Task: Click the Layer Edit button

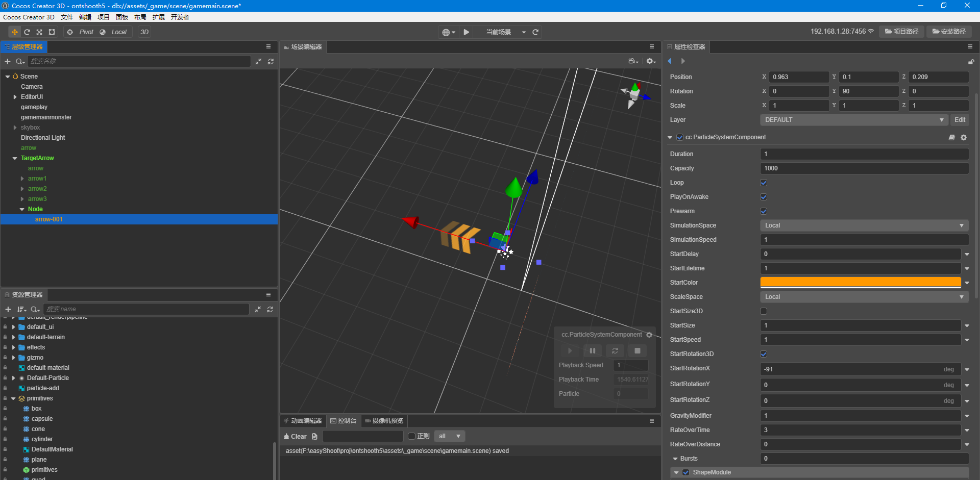Action: [x=960, y=120]
